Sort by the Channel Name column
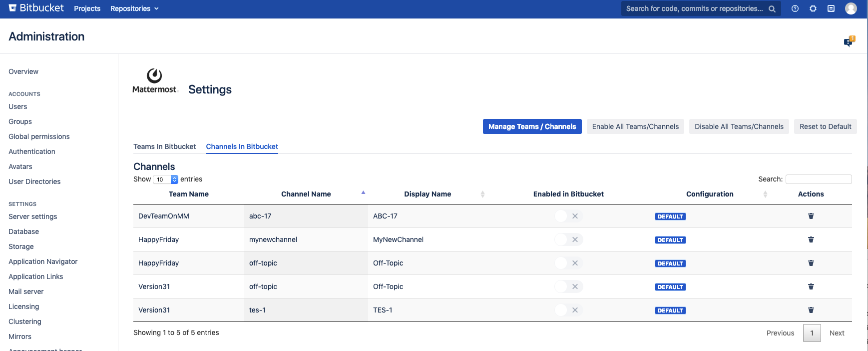This screenshot has width=868, height=351. (306, 194)
